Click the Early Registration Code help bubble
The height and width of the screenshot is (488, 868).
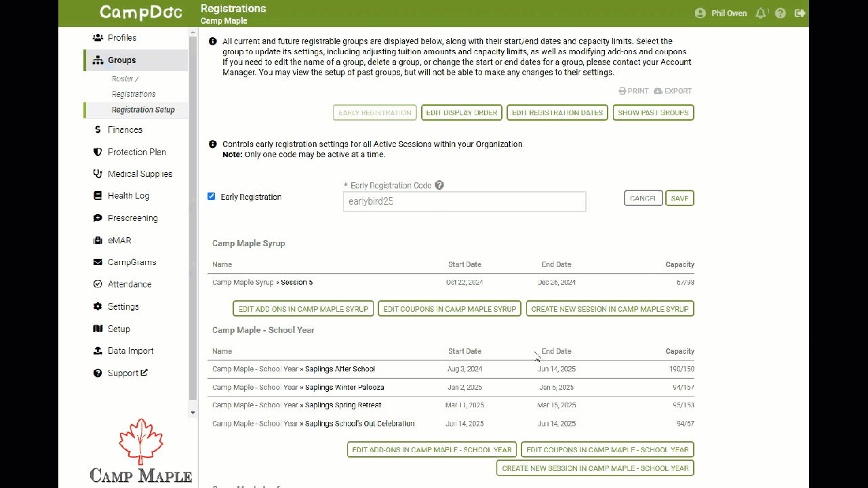(439, 184)
